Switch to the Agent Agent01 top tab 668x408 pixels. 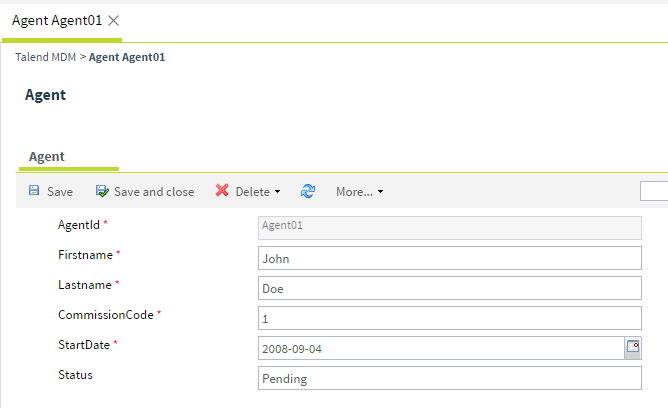click(56, 20)
